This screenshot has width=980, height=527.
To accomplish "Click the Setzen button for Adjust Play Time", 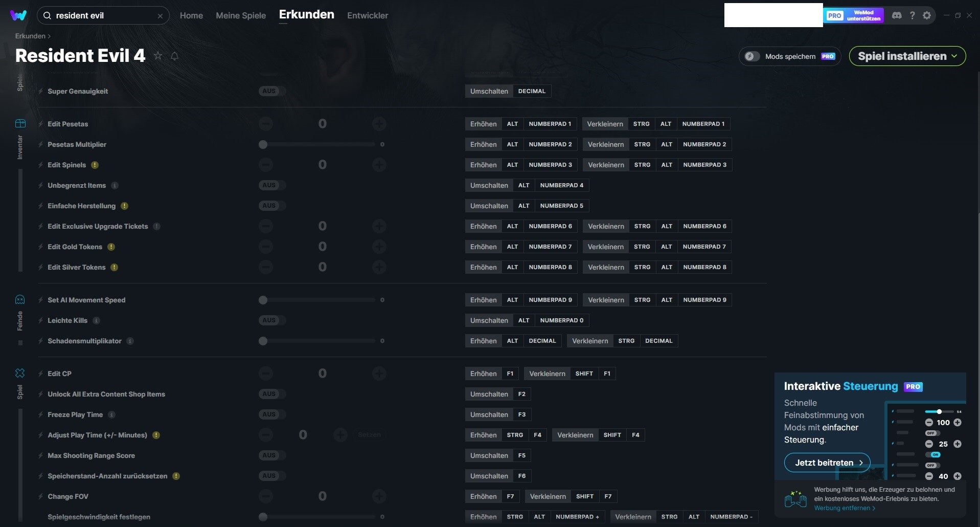I will click(369, 435).
